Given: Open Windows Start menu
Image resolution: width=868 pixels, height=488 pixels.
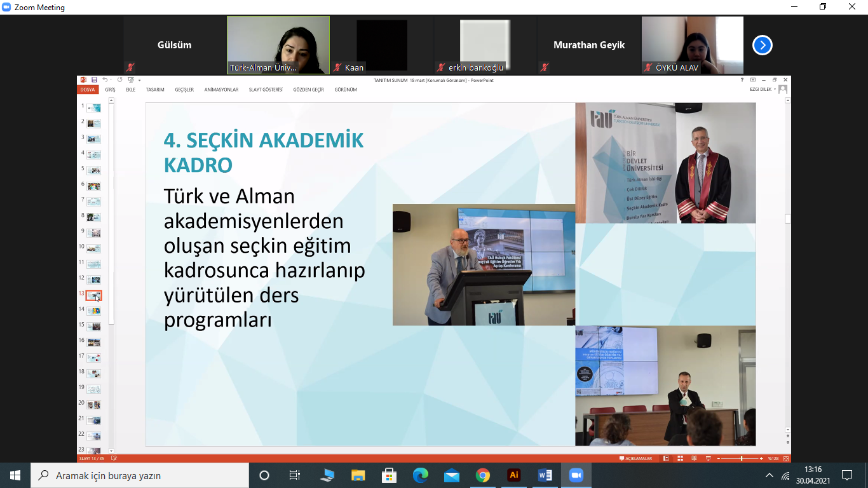Looking at the screenshot, I should [15, 475].
